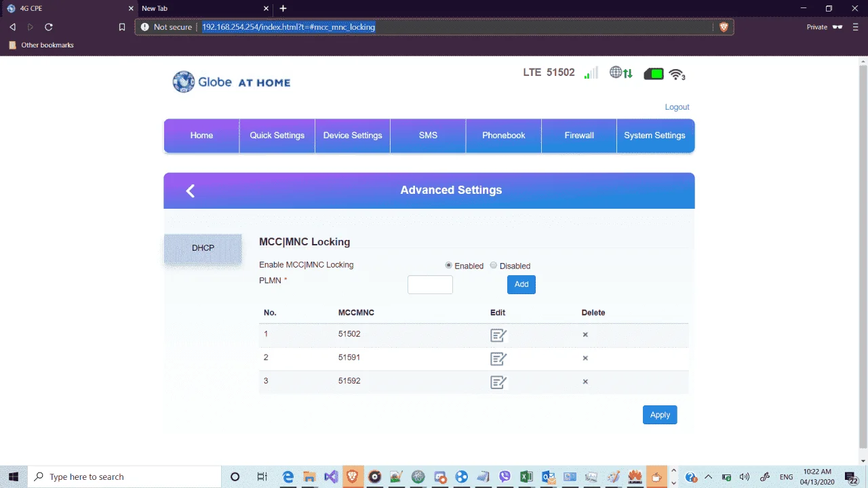868x488 pixels.
Task: Open Visual Studio from the taskbar
Action: click(331, 476)
